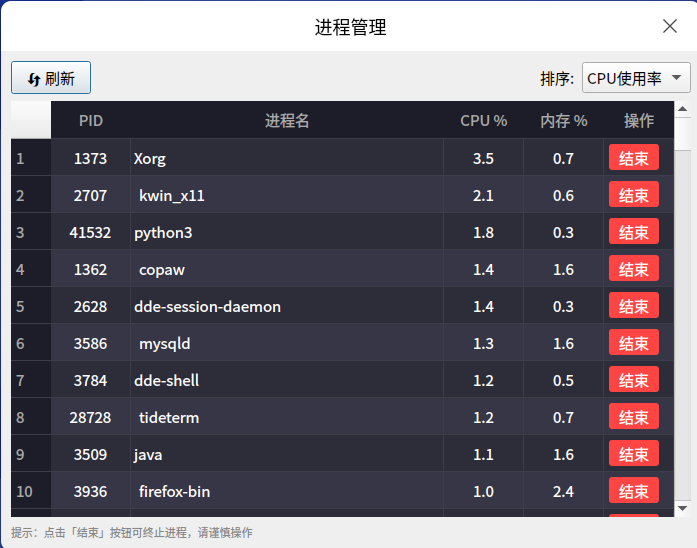
Task: Click PID 1373 cell
Action: (91, 158)
